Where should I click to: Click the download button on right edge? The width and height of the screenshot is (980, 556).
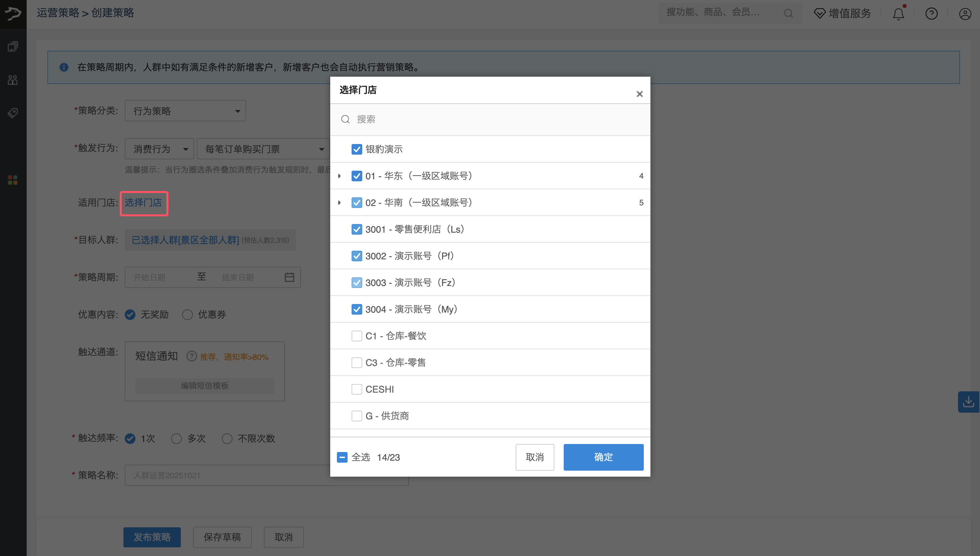click(968, 402)
